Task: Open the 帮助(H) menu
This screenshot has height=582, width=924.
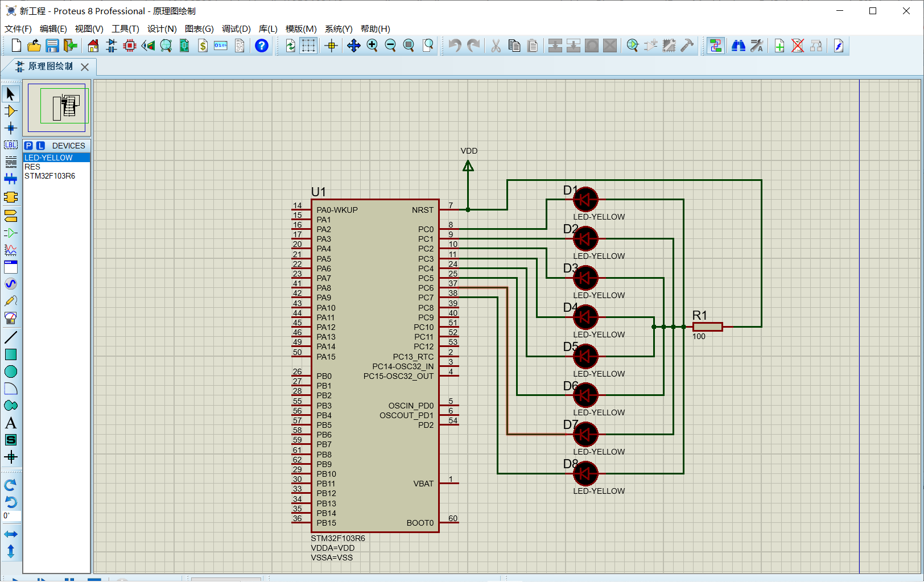Action: (376, 29)
